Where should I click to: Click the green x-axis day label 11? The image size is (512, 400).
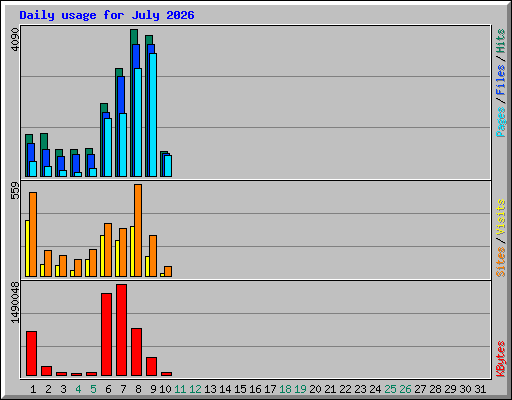(180, 389)
